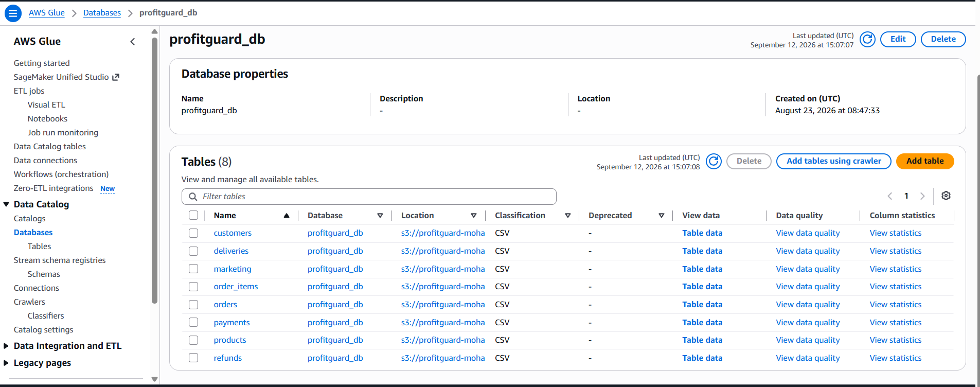
Task: Click the search icon in Filter tables
Action: 193,197
